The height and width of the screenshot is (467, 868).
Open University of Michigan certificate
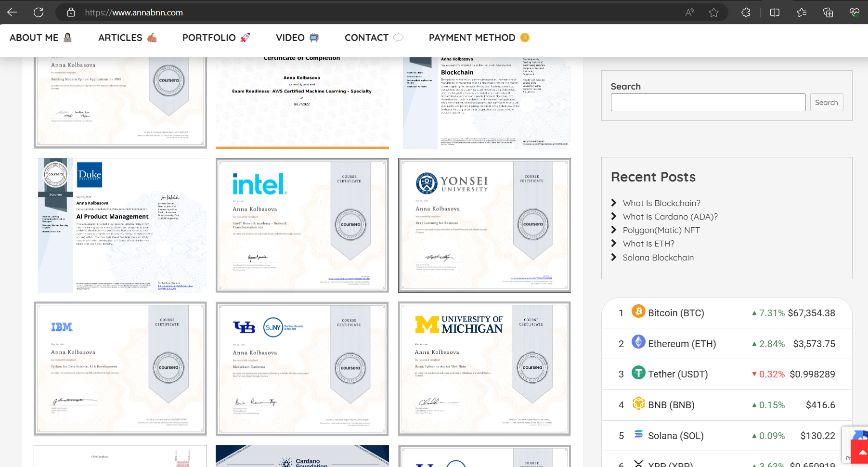coord(484,369)
